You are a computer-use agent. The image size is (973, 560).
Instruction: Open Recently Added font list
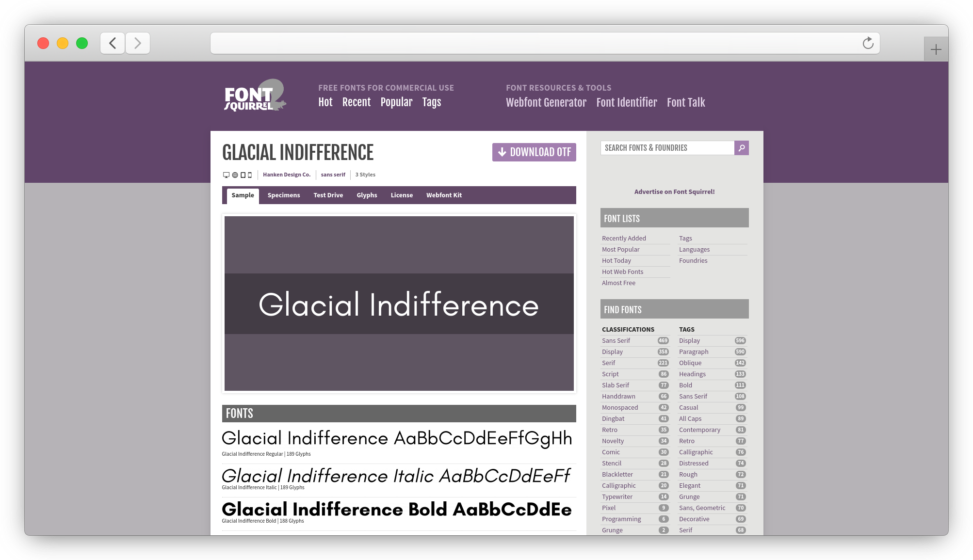624,238
